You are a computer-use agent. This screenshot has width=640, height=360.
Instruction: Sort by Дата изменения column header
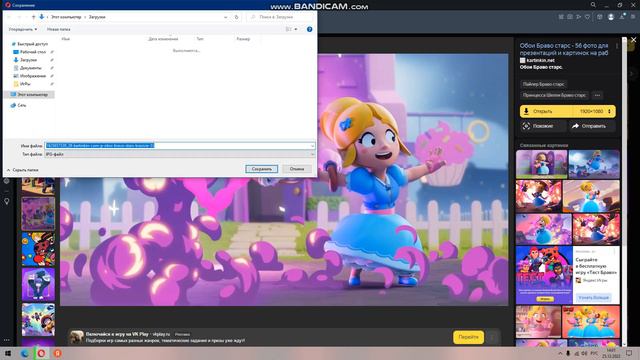click(163, 39)
